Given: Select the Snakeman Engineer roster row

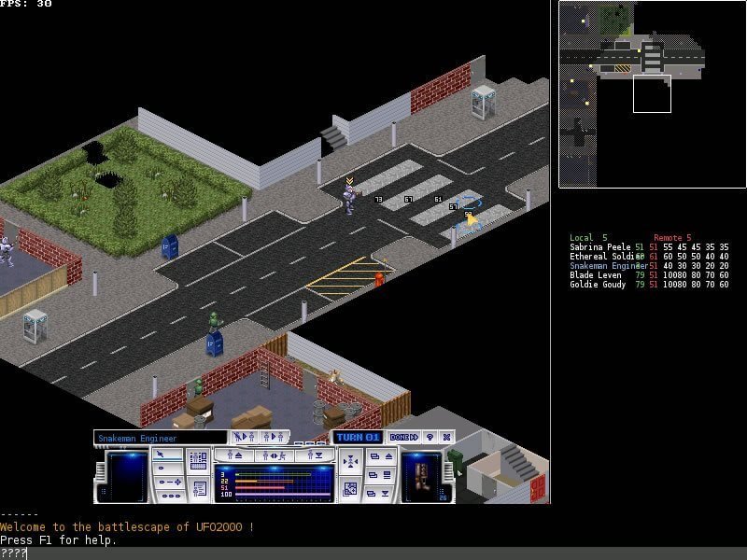Looking at the screenshot, I should 649,266.
